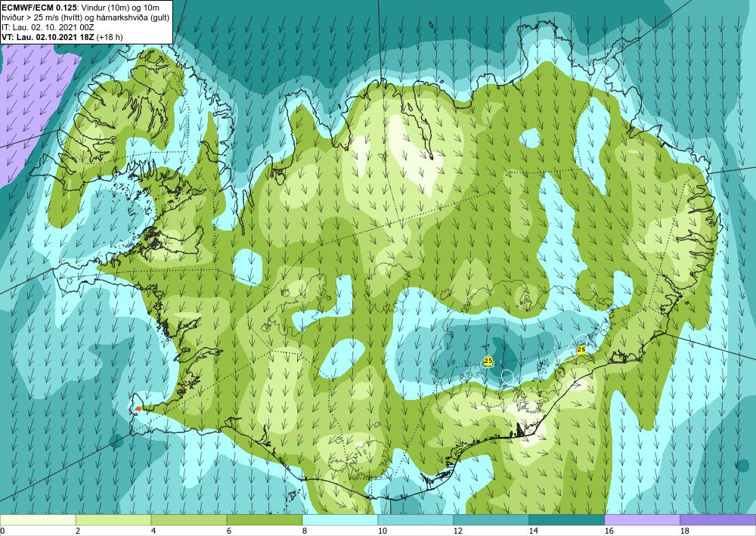Click the 4–6 m/s green legend swatch
756x536 pixels.
189,520
